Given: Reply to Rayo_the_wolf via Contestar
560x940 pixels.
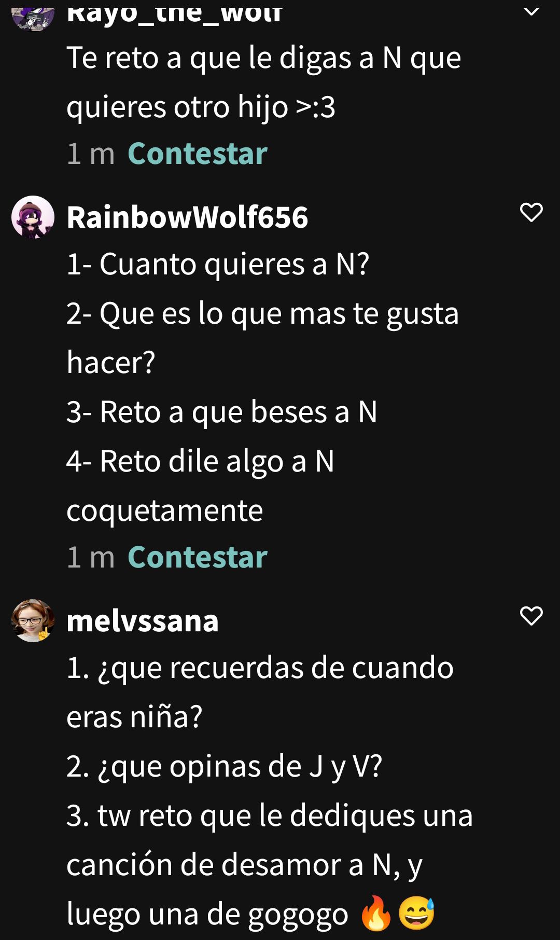Looking at the screenshot, I should (198, 154).
